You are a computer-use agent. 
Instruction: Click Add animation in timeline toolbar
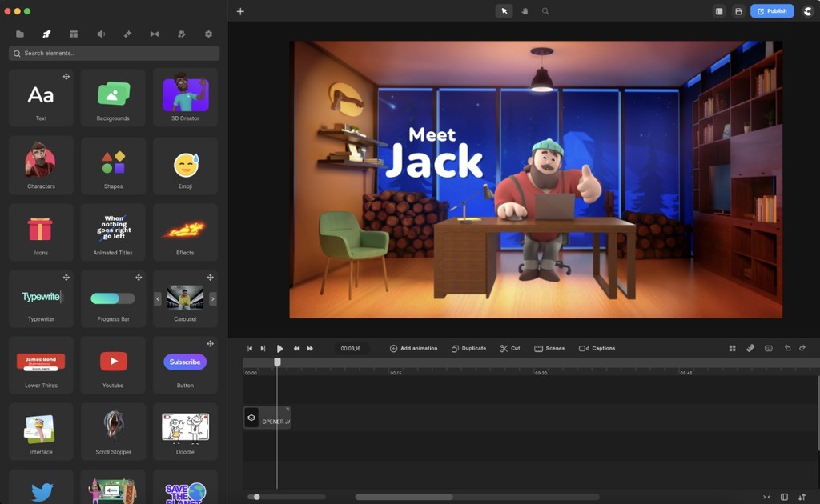click(413, 349)
